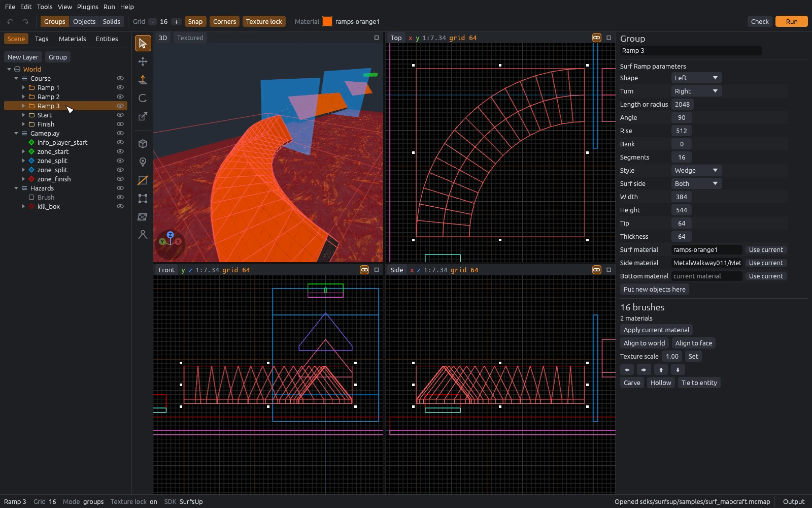
Task: Click the undo arrow icon
Action: point(10,21)
